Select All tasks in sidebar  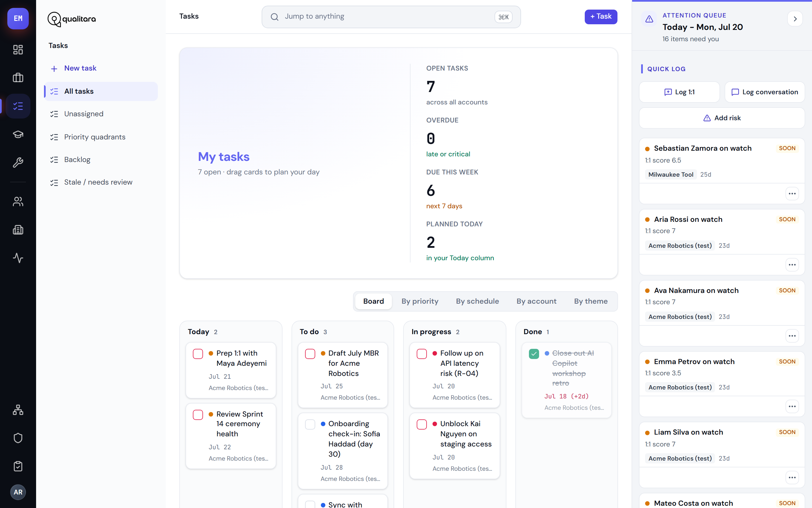coord(101,91)
